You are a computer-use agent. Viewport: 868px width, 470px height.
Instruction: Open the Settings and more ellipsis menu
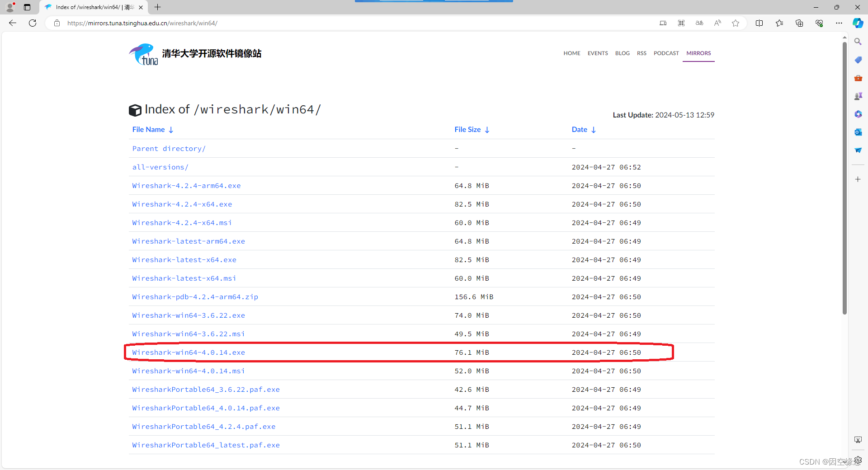tap(839, 23)
